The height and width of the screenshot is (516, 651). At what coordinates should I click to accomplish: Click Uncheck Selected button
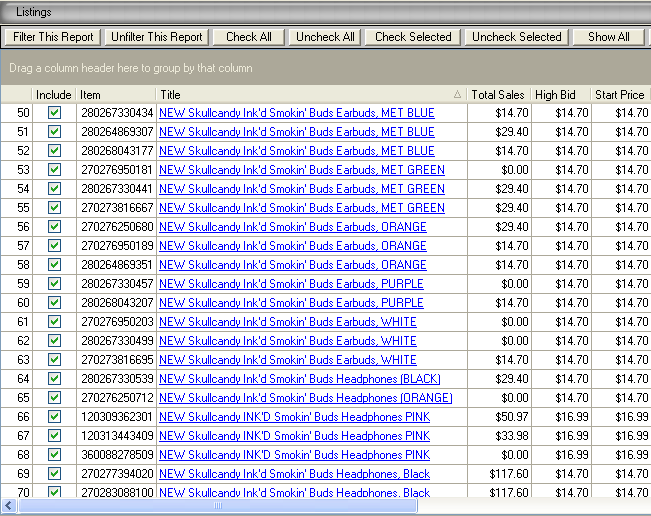coord(516,37)
